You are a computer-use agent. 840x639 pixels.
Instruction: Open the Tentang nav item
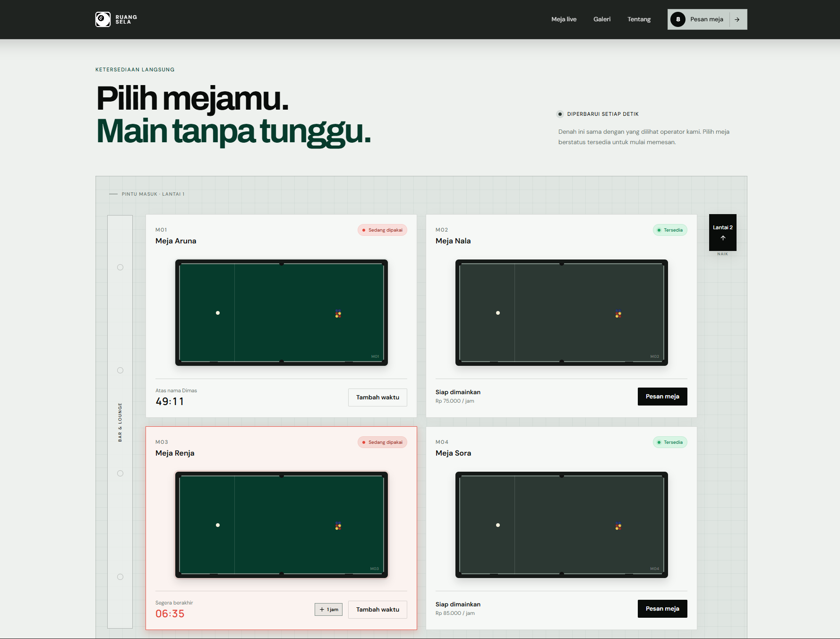point(639,19)
